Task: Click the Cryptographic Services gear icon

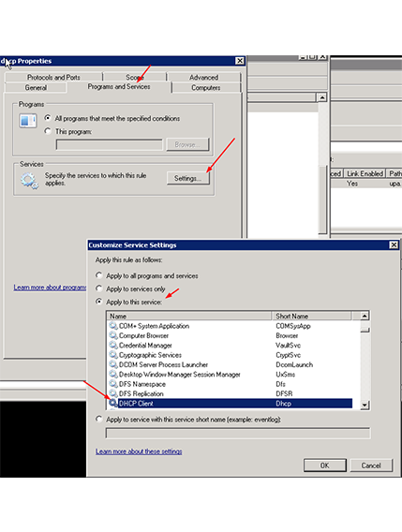Action: (x=113, y=355)
